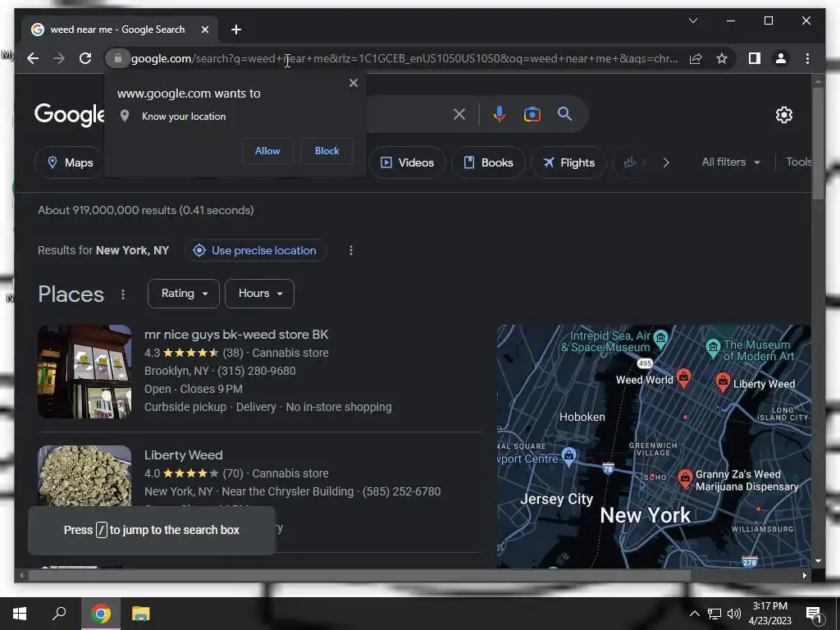Open the Windows Start menu
The width and height of the screenshot is (840, 630).
(x=20, y=614)
